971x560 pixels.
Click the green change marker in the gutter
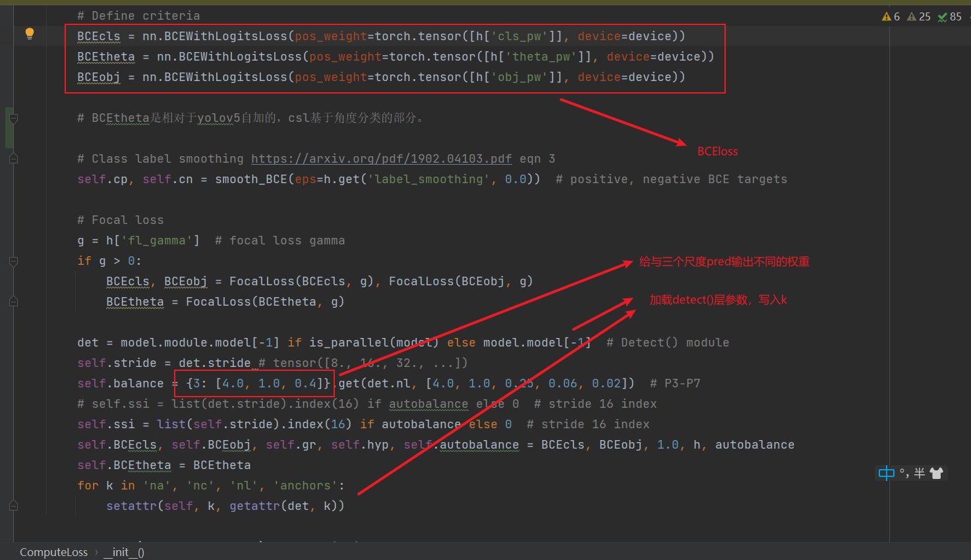tap(9, 128)
